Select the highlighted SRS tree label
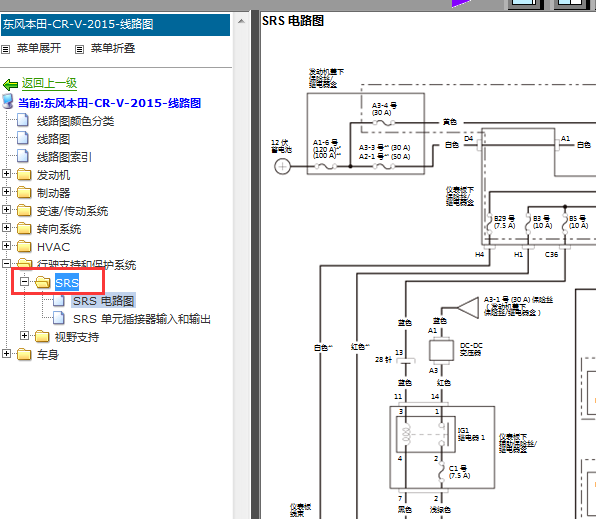 pos(67,283)
